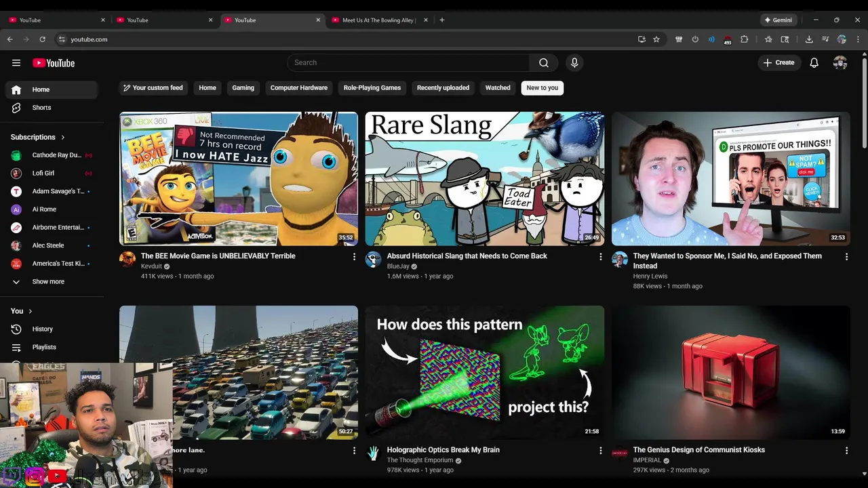868x488 pixels.
Task: Open BlueJay channel name link
Action: 398,266
